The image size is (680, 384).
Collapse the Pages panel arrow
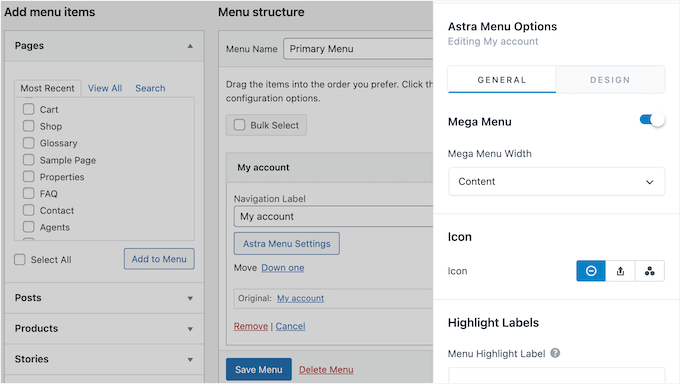(190, 46)
